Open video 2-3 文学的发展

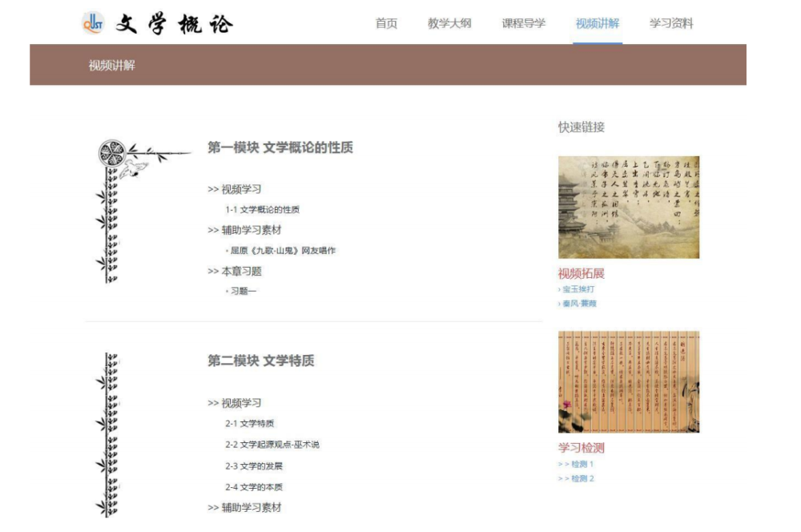[x=254, y=466]
